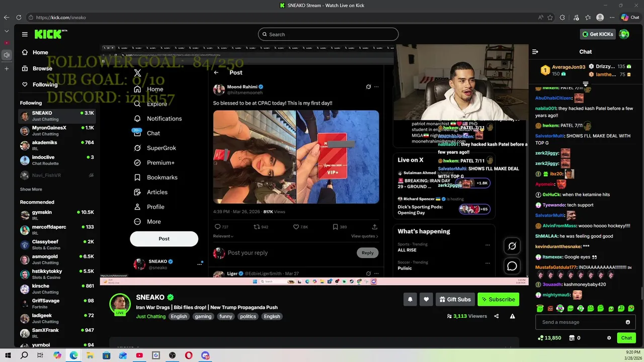Open Browse in the Kick sidebar
Image resolution: width=644 pixels, height=362 pixels.
point(37,68)
